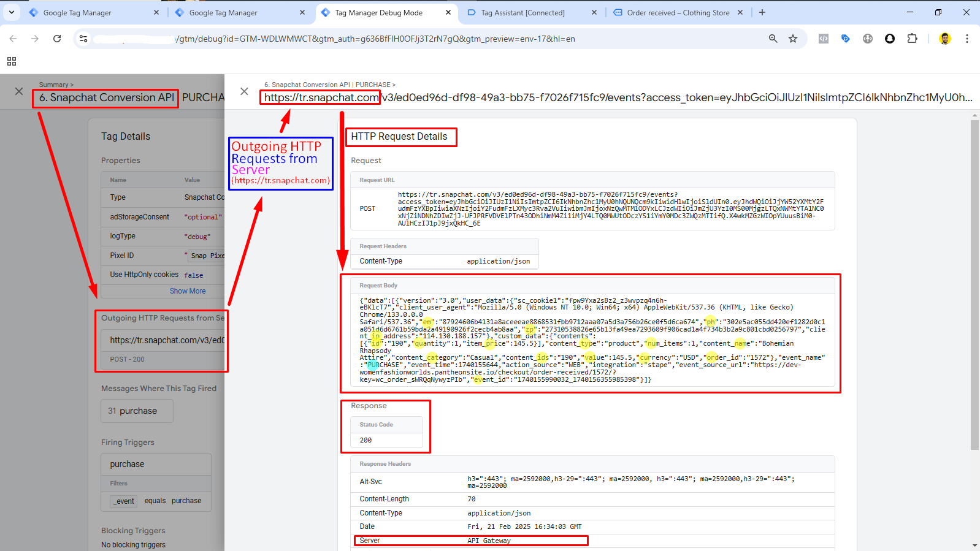This screenshot has height=551, width=980.
Task: Click the purchase firing trigger
Action: point(128,464)
